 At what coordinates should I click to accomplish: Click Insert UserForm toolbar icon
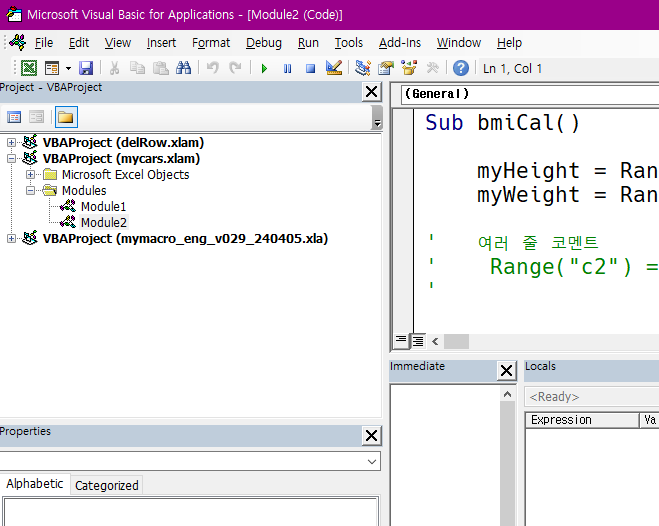point(52,68)
